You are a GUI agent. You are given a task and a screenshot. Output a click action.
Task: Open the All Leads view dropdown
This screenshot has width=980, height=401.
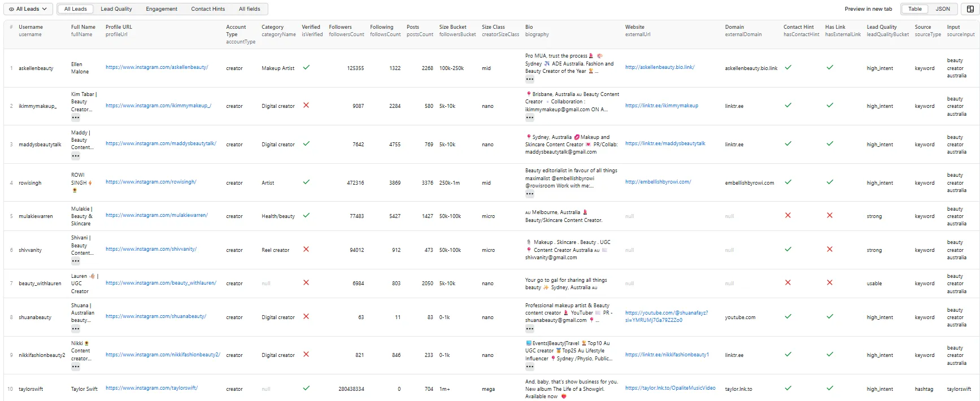pos(28,9)
